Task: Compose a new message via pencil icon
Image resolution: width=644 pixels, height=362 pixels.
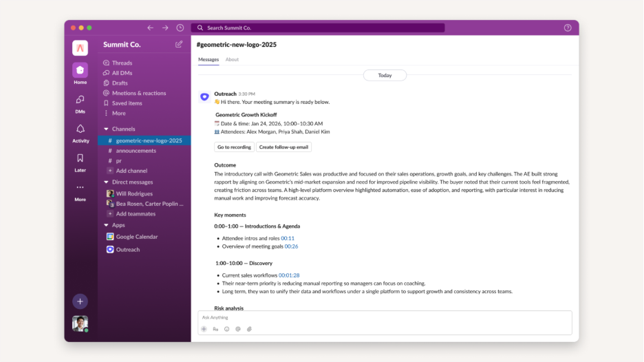Action: click(179, 44)
